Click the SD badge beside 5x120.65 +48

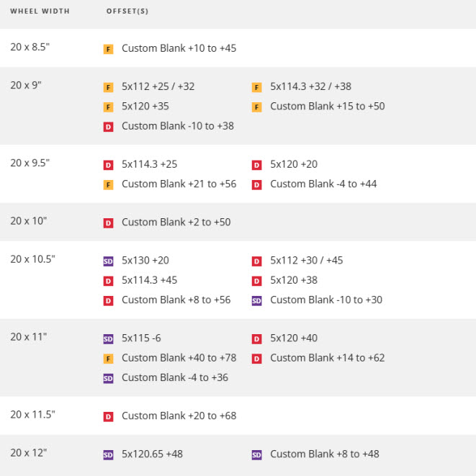coord(109,455)
